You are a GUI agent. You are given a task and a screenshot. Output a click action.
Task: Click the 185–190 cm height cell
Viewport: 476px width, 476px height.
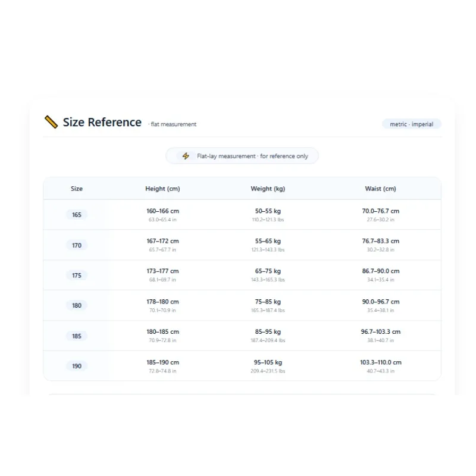162,366
